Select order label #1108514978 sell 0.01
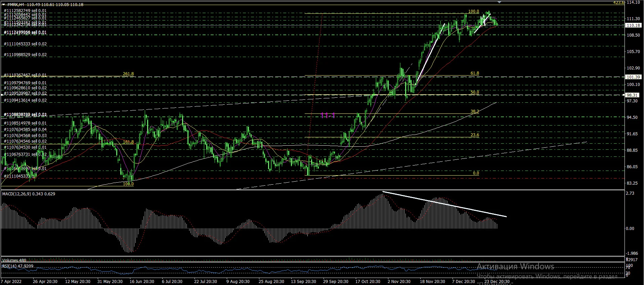This screenshot has height=285, width=644. point(25,123)
